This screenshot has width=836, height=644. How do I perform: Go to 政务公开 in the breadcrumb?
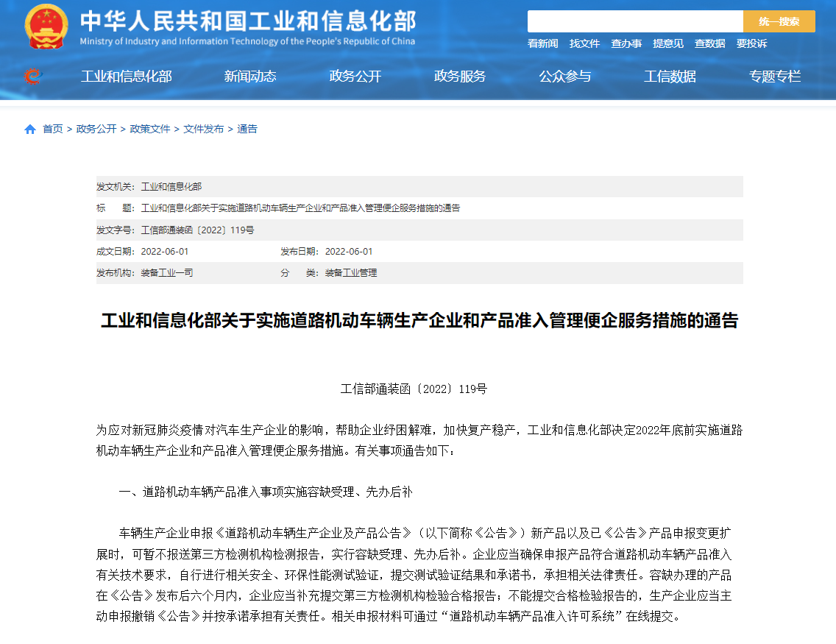(x=96, y=129)
